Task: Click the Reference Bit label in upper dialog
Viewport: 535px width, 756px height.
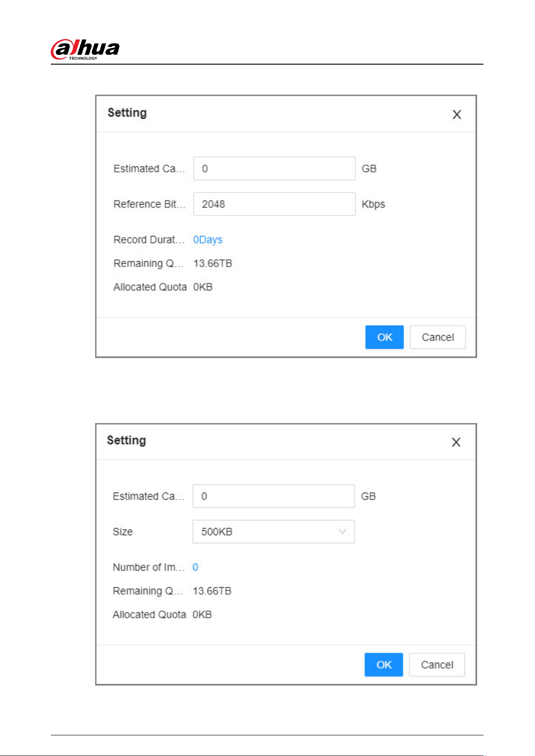Action: pyautogui.click(x=149, y=204)
